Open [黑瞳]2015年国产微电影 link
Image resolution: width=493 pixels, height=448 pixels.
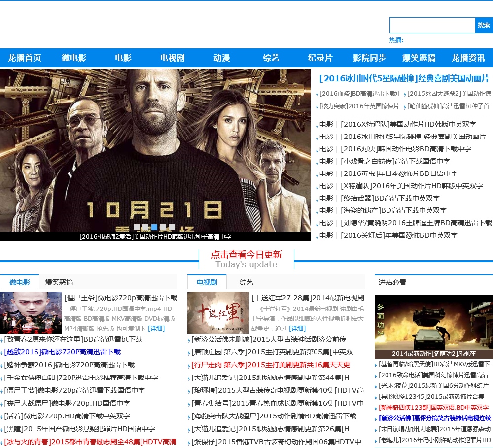[x=79, y=429]
